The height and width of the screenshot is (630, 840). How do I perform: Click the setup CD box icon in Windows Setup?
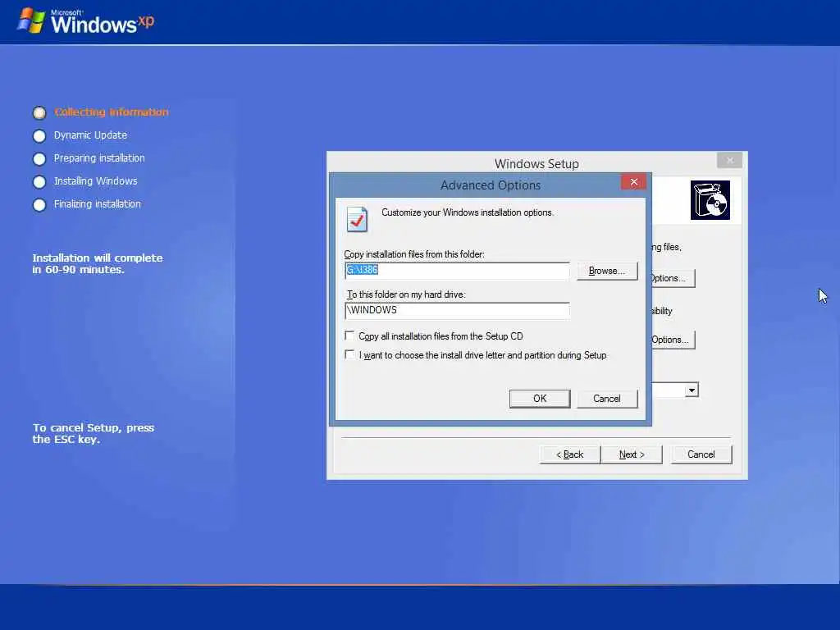pyautogui.click(x=710, y=200)
